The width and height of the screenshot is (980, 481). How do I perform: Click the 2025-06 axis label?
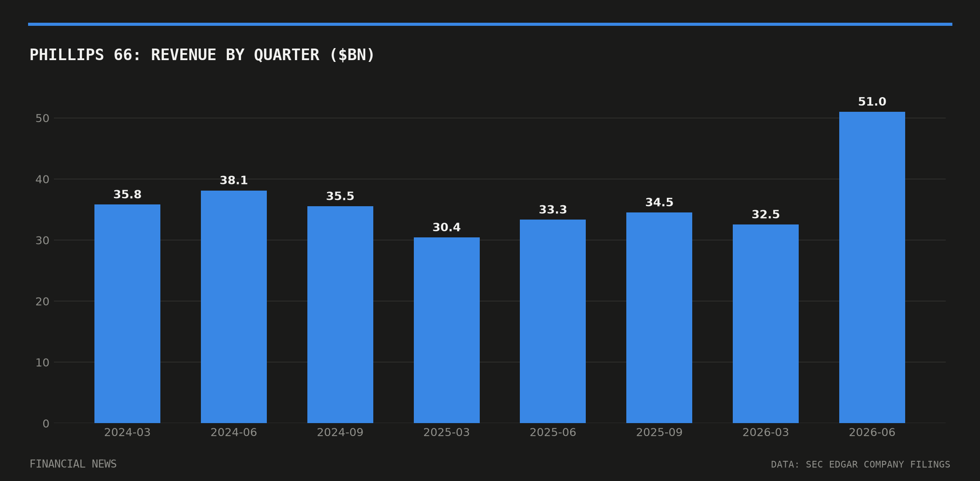553,432
